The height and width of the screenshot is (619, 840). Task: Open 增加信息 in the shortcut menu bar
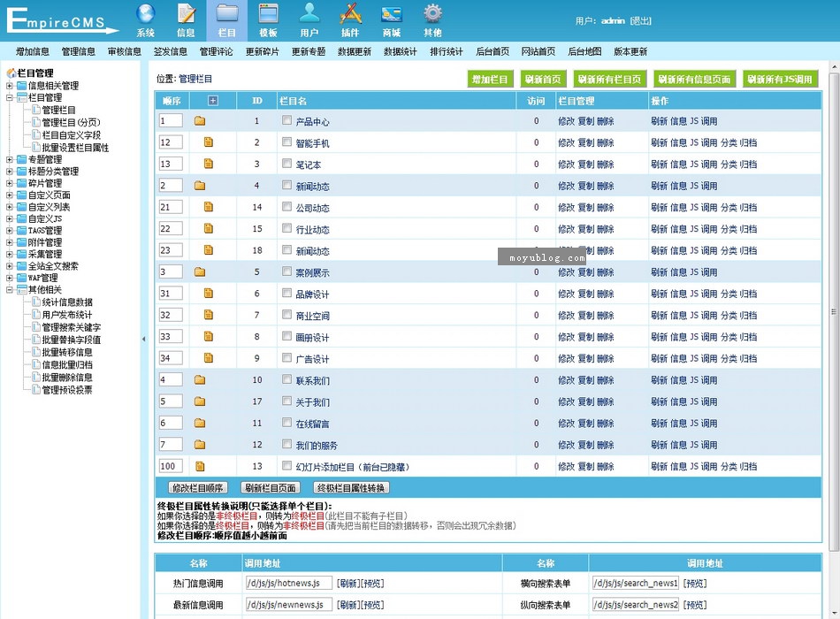pyautogui.click(x=32, y=51)
